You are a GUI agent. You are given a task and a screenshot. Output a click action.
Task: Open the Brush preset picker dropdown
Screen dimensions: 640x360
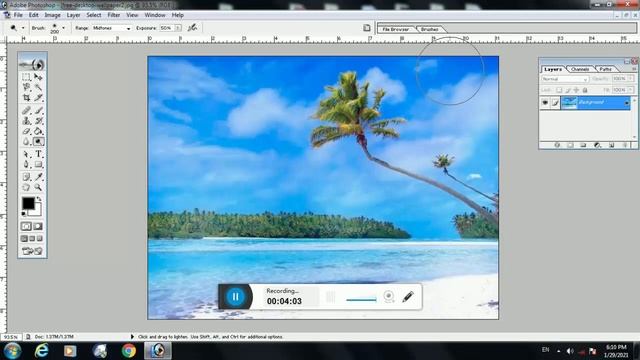(x=64, y=28)
